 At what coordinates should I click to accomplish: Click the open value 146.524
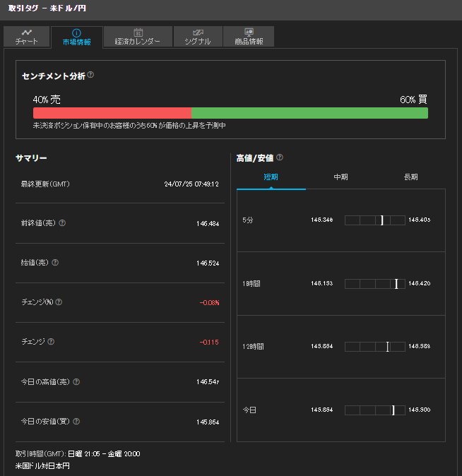(208, 263)
